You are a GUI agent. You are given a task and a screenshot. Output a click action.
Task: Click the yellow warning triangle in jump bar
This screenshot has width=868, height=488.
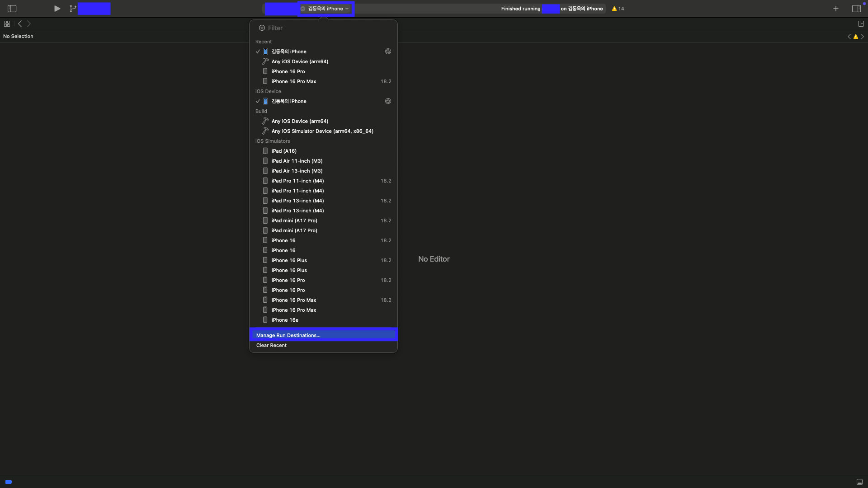point(855,37)
